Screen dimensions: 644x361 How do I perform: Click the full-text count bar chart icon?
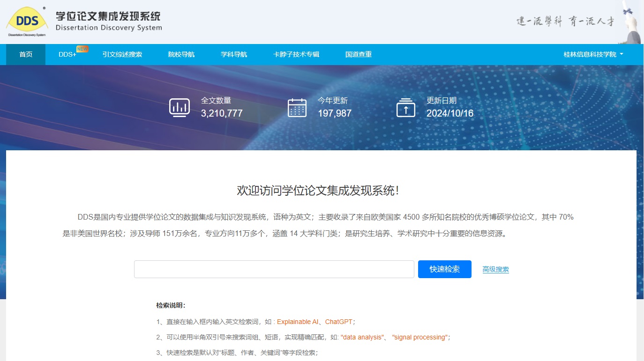tap(180, 107)
